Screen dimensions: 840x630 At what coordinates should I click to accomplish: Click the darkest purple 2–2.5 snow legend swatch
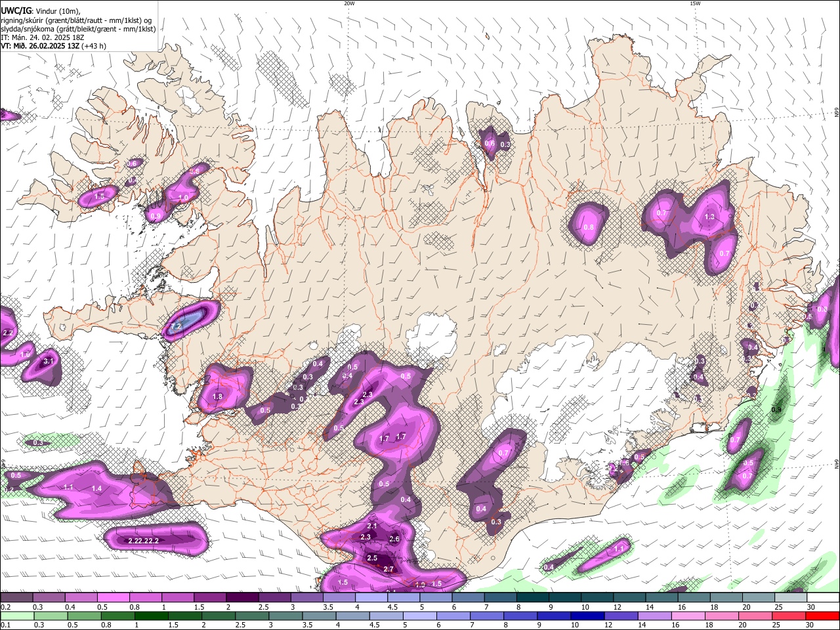[x=242, y=598]
